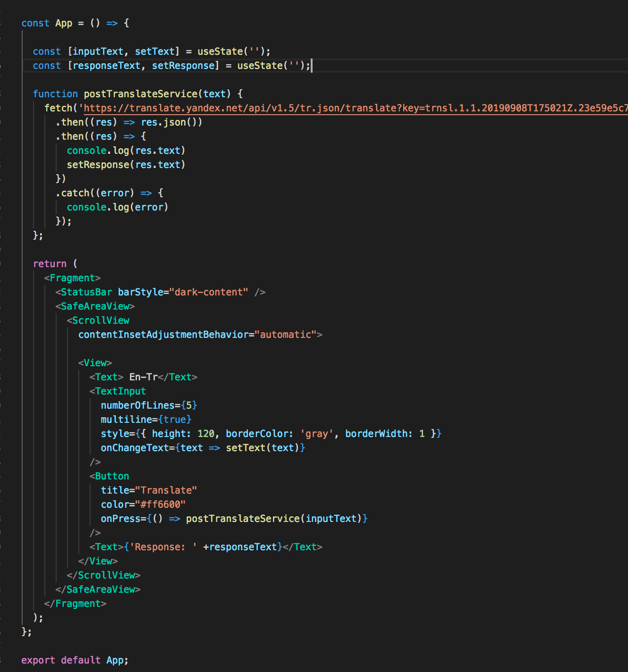The height and width of the screenshot is (672, 628).
Task: Click the "dark-content" string value
Action: point(209,292)
